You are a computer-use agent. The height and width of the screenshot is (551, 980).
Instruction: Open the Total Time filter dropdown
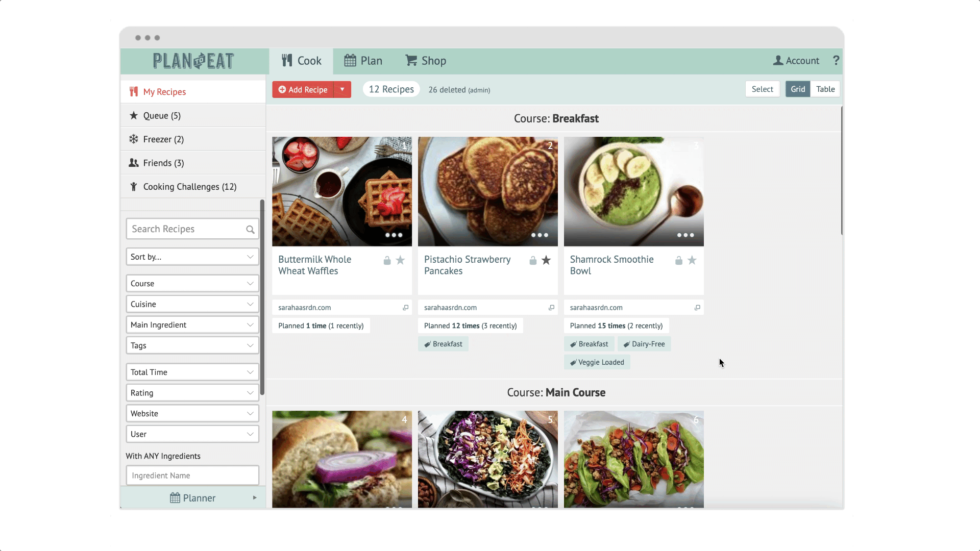click(x=192, y=372)
